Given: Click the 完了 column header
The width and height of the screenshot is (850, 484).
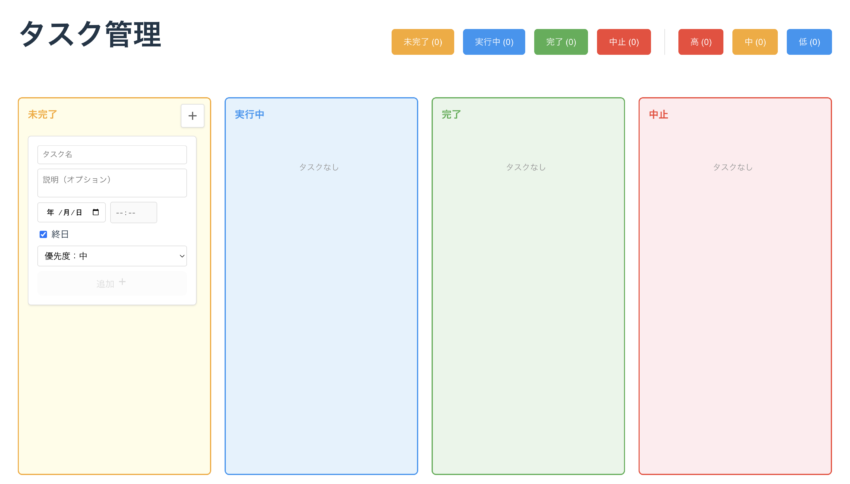Looking at the screenshot, I should [x=452, y=115].
